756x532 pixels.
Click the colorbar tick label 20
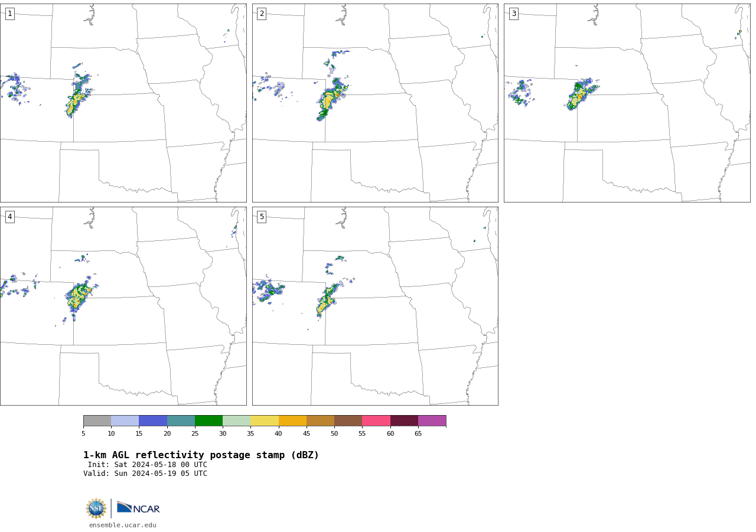(x=167, y=433)
